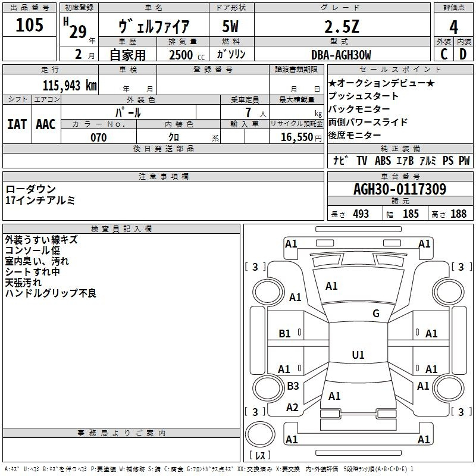
Task: Click the 検査員記入欄 section header
Action: [121, 229]
